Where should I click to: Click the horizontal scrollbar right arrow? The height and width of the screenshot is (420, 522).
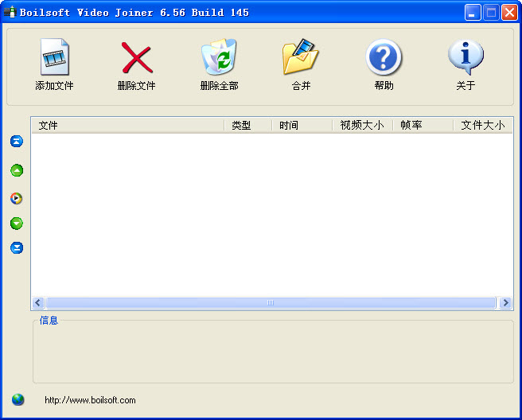coord(506,302)
